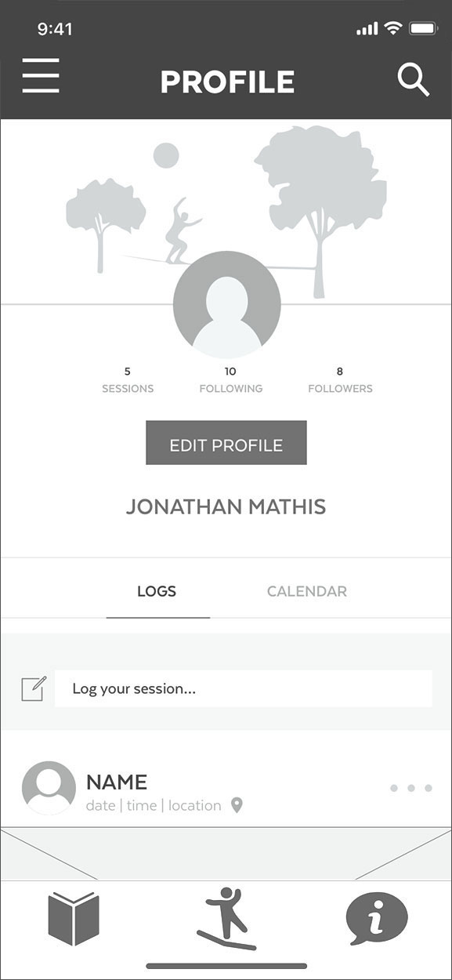View the 8 FOLLOWERS list

coord(340,379)
